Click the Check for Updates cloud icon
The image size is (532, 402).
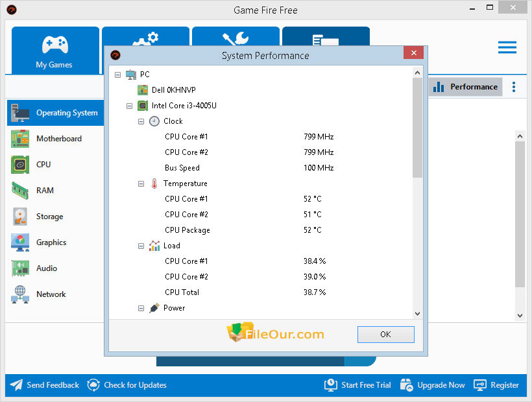93,385
